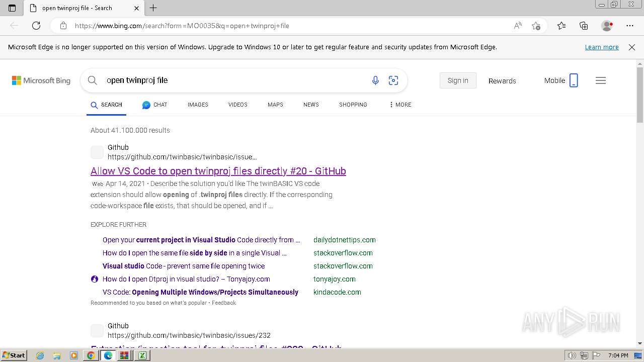Click the search magnifier icon in Bing box
Screen dimensions: 644x362
tap(92, 80)
